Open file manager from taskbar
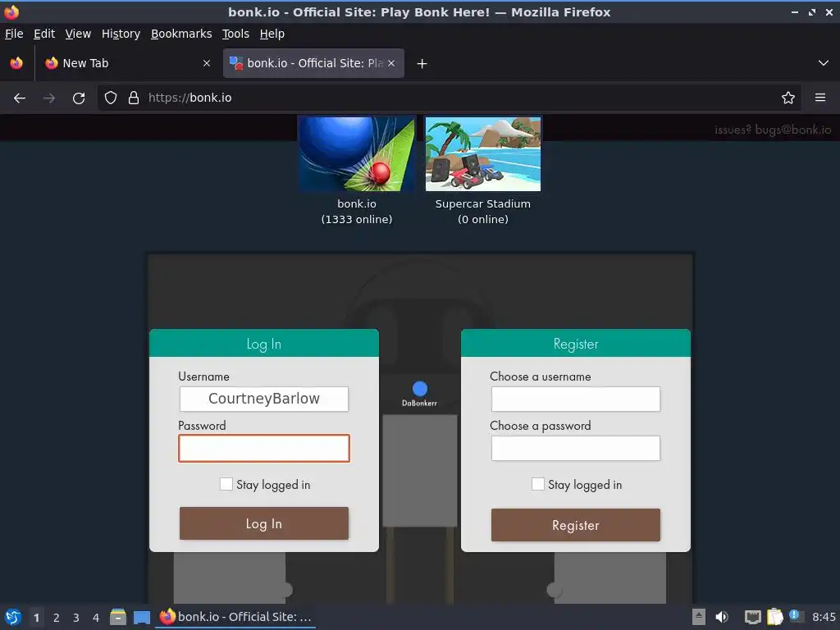This screenshot has width=840, height=630. 118,617
